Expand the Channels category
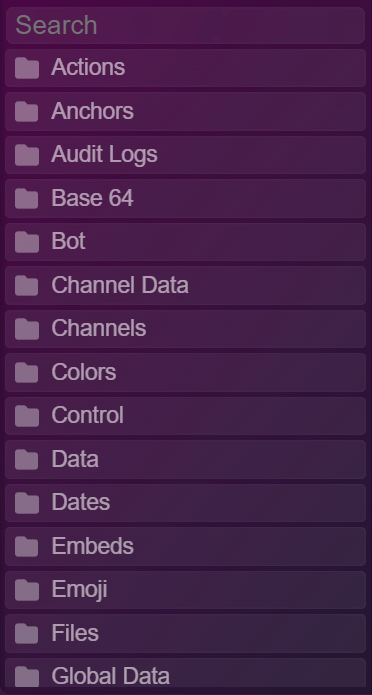 point(185,329)
